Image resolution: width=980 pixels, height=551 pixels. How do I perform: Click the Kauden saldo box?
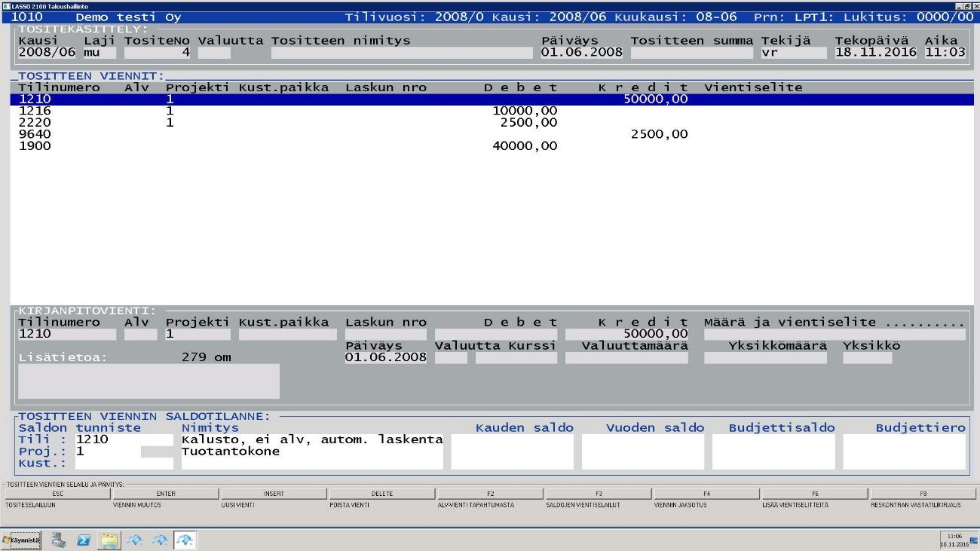pos(513,452)
